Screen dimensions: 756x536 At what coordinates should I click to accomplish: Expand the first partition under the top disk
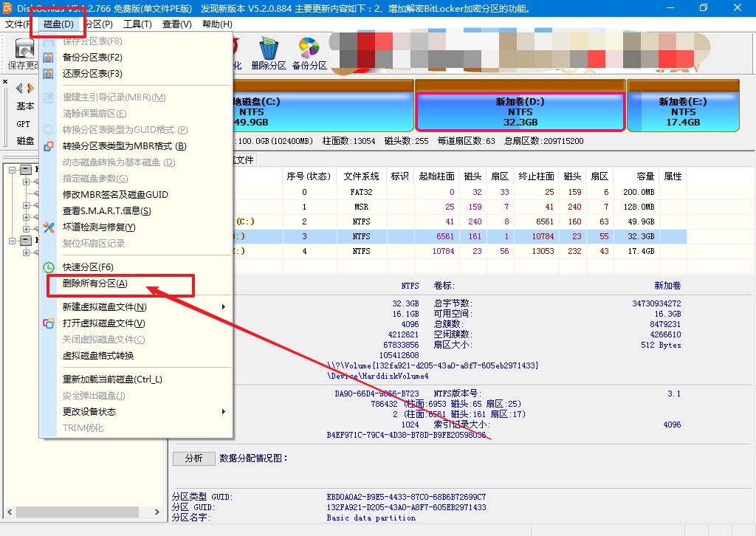[26, 182]
